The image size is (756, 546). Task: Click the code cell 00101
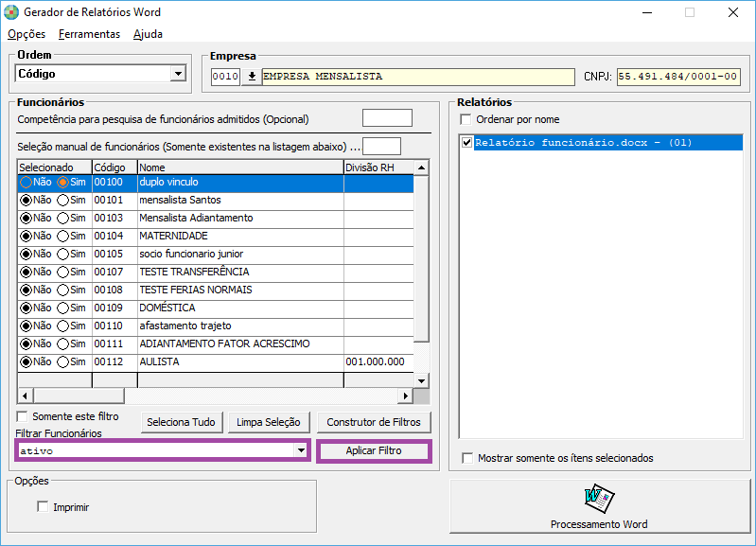(x=109, y=201)
